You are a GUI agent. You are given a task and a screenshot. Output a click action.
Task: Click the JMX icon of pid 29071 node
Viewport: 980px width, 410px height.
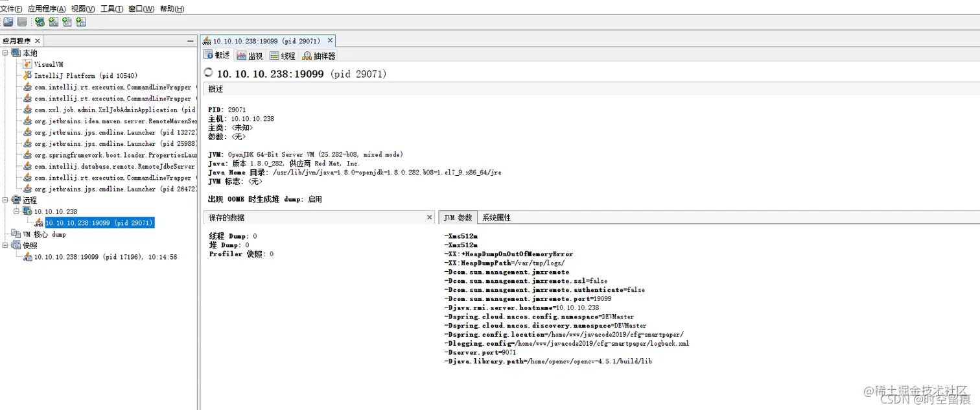coord(39,223)
